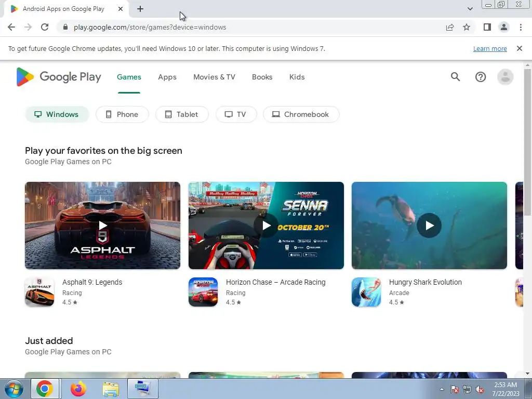This screenshot has height=399, width=532.
Task: Select the Phone device filter chip
Action: [122, 114]
